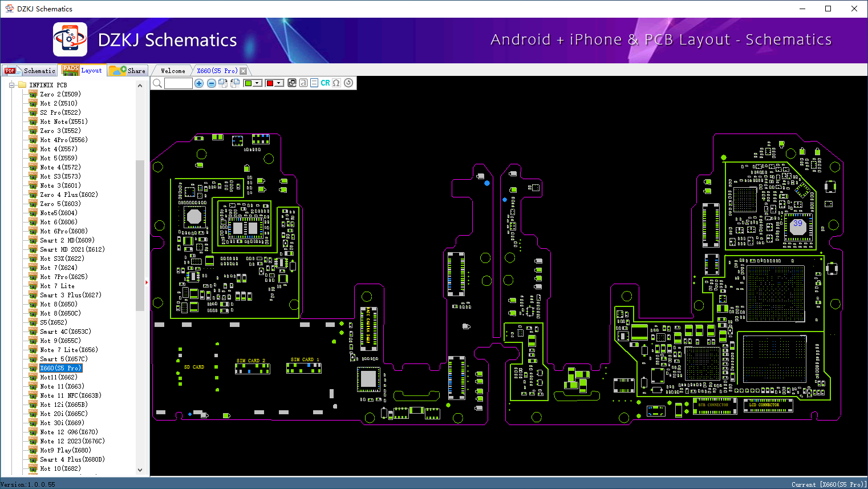
Task: Click the INFINIX PCB folder icon
Action: click(x=22, y=84)
